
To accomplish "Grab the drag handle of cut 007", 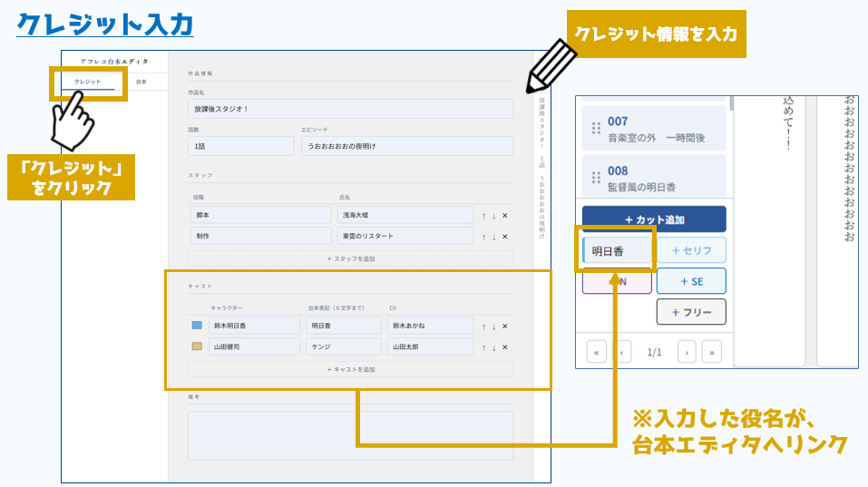I will coord(596,129).
